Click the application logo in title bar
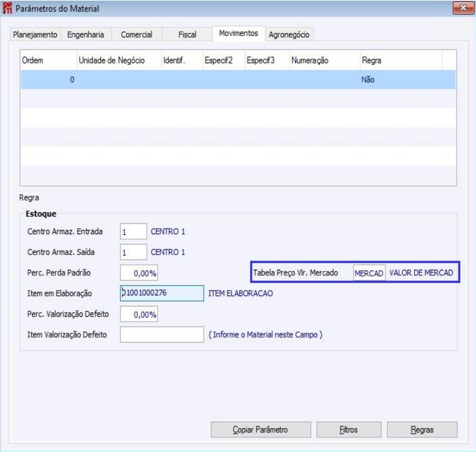Screen dimensions: 476x452 tap(7, 8)
